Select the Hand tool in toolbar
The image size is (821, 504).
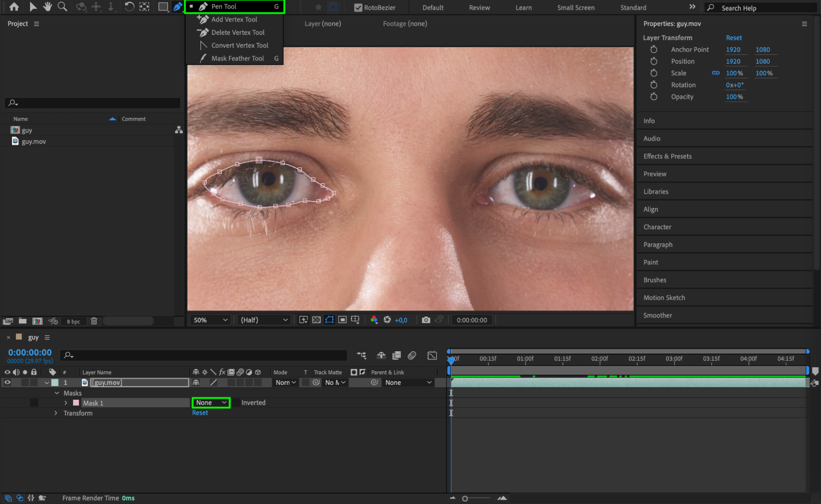point(48,7)
